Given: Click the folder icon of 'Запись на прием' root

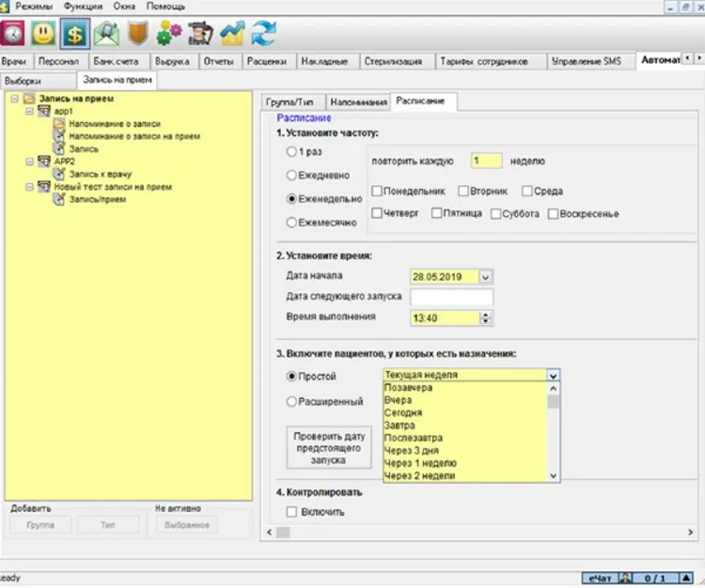Looking at the screenshot, I should [29, 99].
